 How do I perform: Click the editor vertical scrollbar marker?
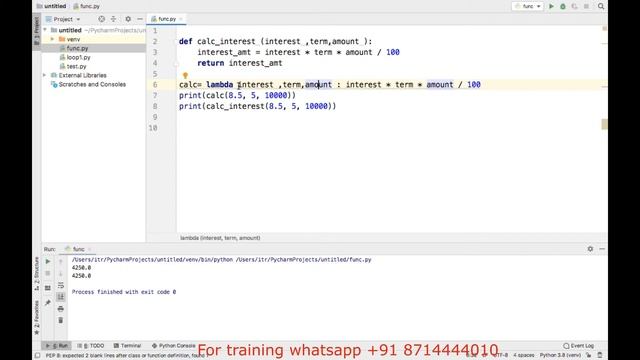[x=604, y=124]
